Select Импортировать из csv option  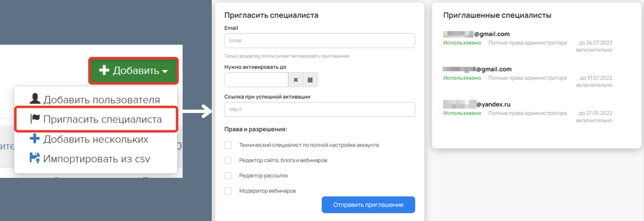point(96,158)
